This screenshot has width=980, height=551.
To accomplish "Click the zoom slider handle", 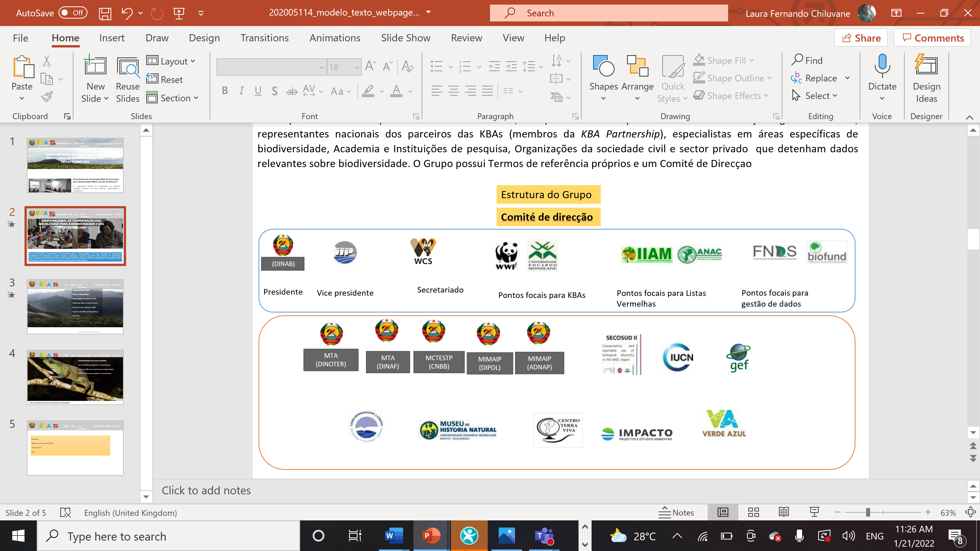I will click(x=868, y=512).
